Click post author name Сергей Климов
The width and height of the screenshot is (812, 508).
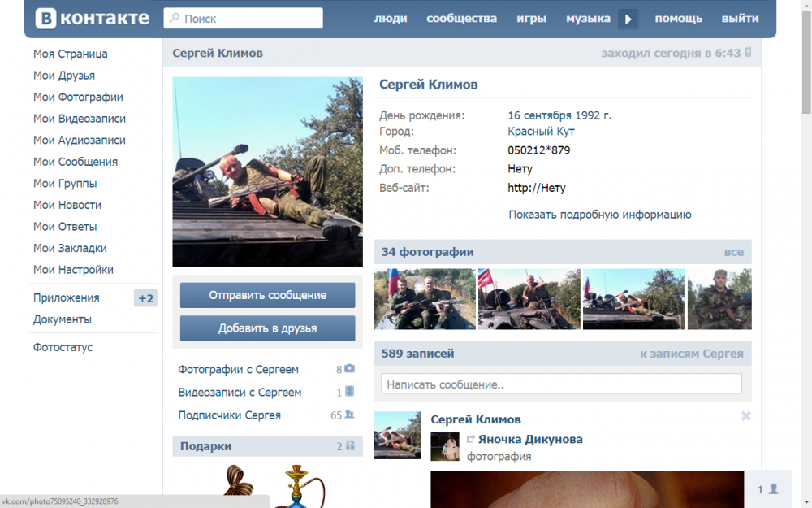pos(476,419)
